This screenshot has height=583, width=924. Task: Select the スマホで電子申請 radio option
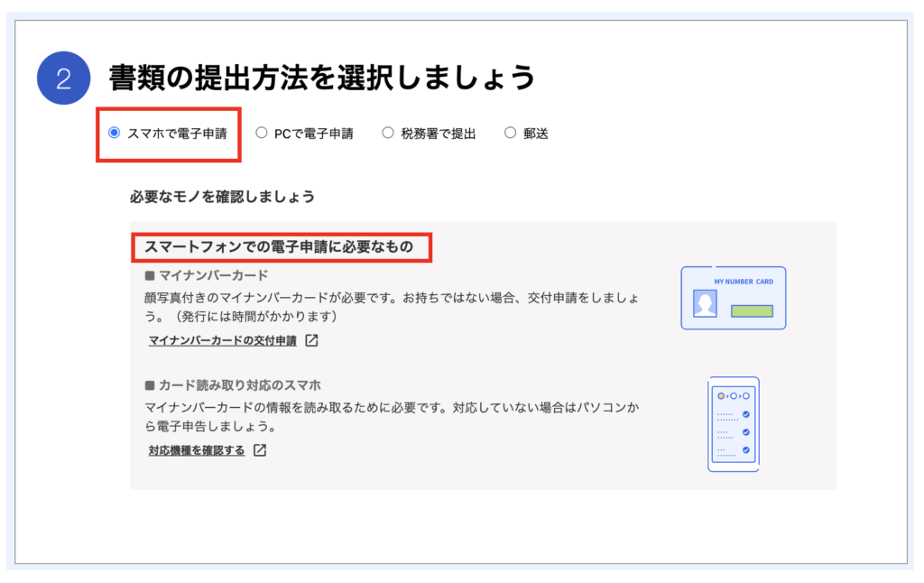[114, 134]
